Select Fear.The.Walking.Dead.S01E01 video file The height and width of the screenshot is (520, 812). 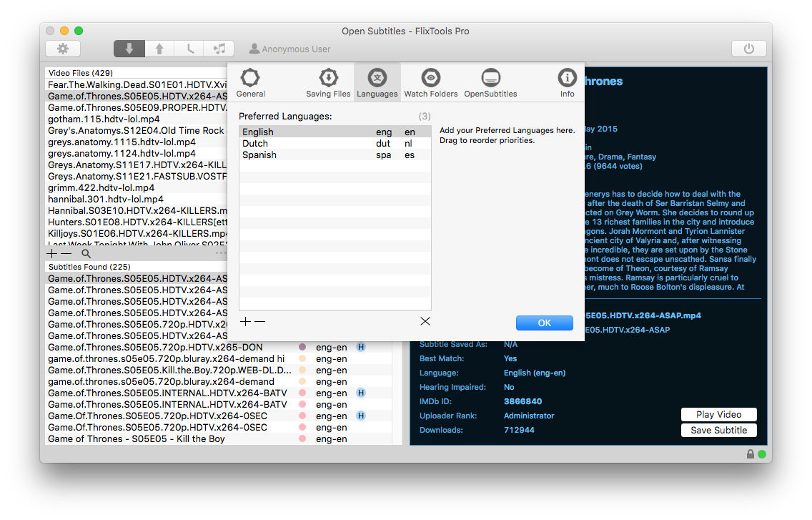coord(137,84)
